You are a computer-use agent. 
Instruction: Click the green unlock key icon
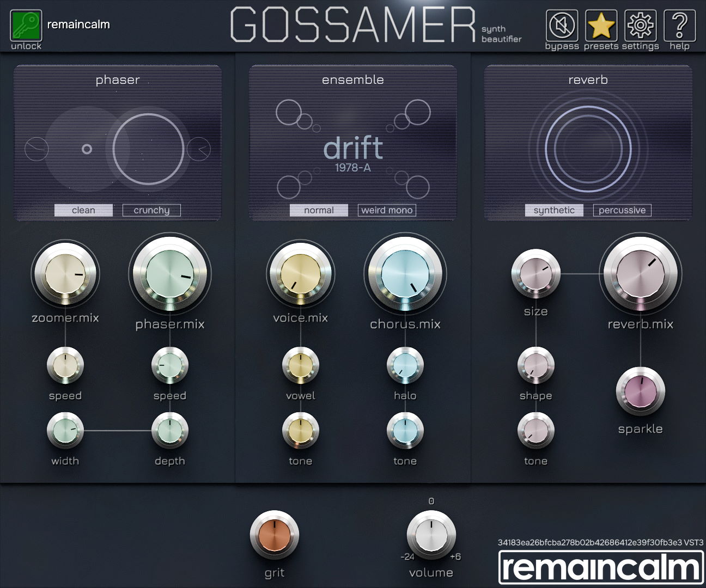(x=26, y=25)
